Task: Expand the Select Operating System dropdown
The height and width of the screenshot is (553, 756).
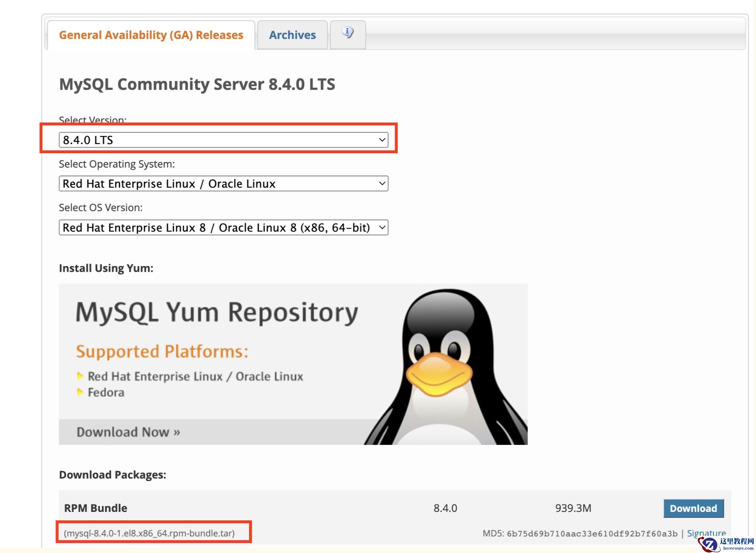Action: coord(223,184)
